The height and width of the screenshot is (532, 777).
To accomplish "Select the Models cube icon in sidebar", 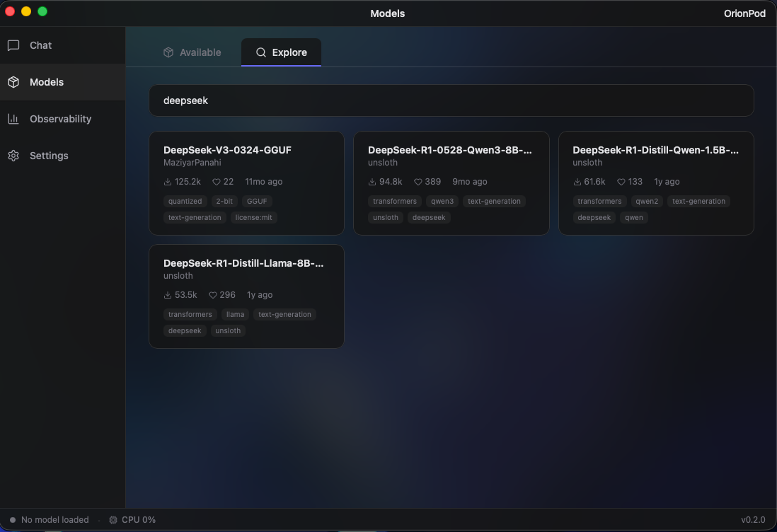I will tap(14, 81).
